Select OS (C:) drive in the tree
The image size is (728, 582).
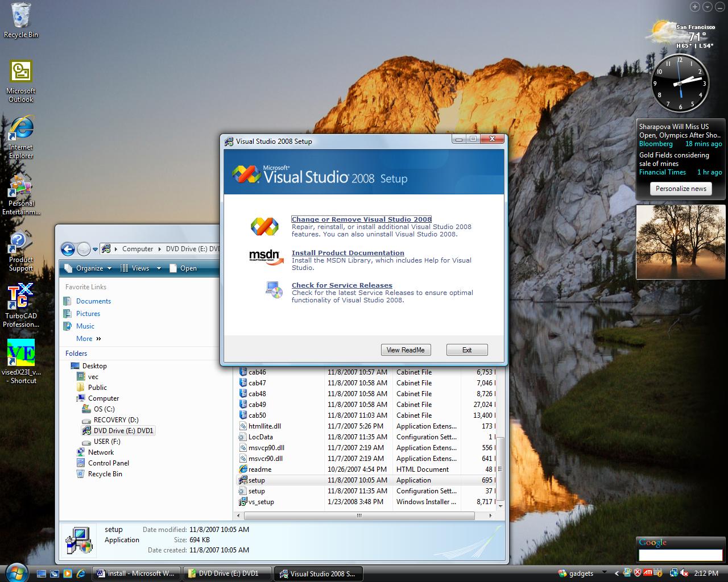pos(104,409)
